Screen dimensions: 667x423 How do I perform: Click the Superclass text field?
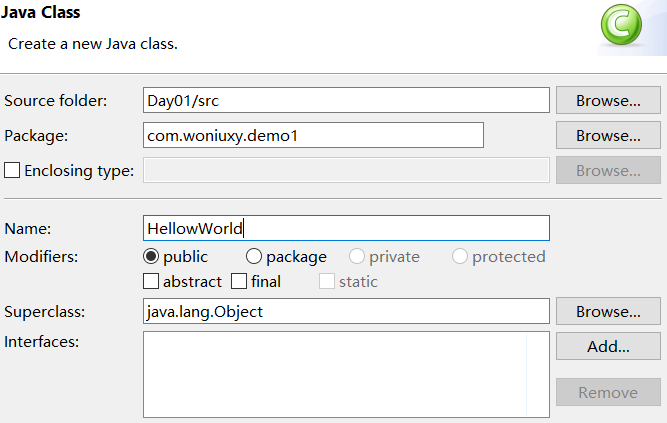346,311
